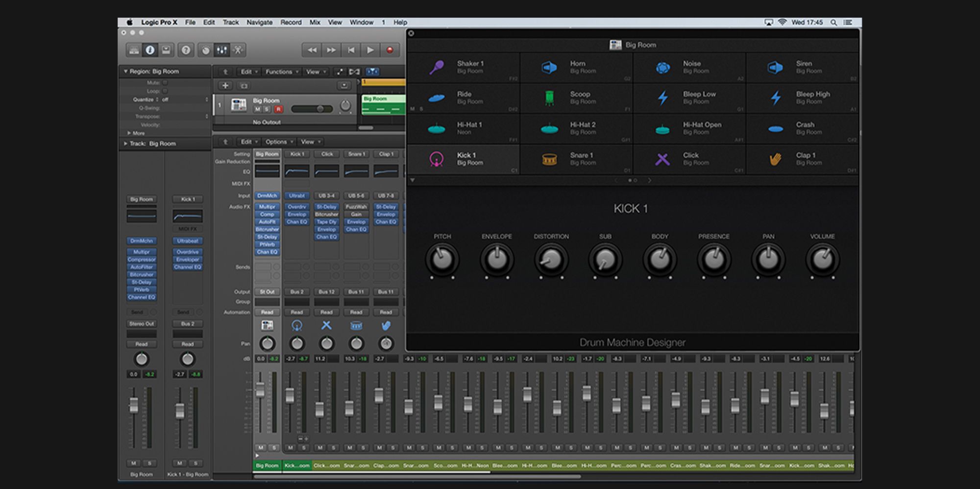Image resolution: width=980 pixels, height=489 pixels.
Task: Open the Toolbar tray button
Action: [166, 50]
